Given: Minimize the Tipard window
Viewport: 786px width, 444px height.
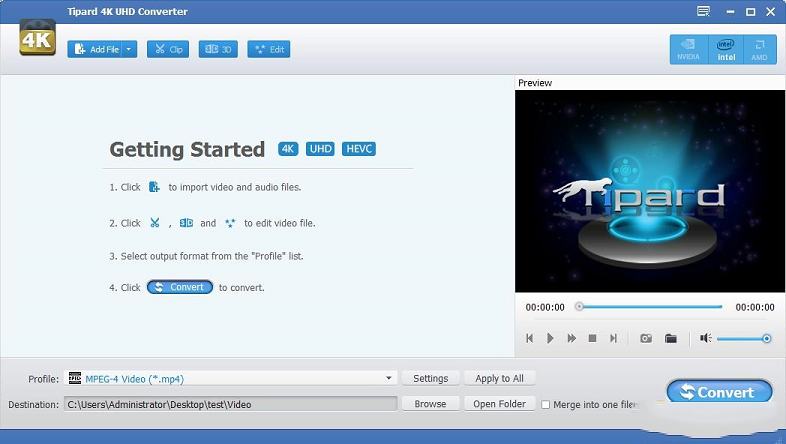Looking at the screenshot, I should tap(730, 12).
